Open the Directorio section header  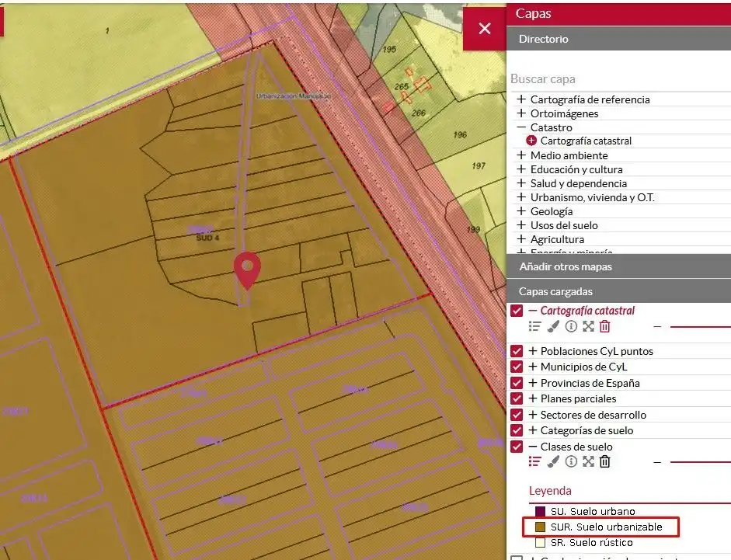pyautogui.click(x=618, y=39)
